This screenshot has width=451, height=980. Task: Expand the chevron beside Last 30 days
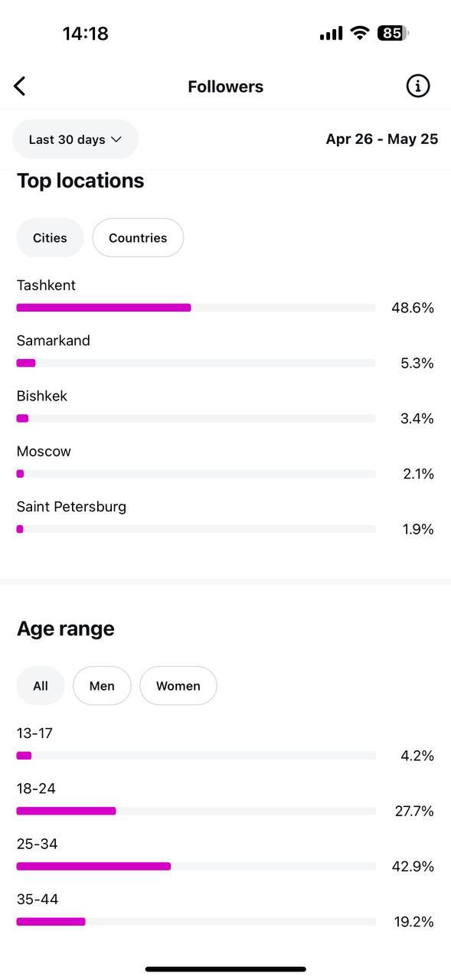116,139
